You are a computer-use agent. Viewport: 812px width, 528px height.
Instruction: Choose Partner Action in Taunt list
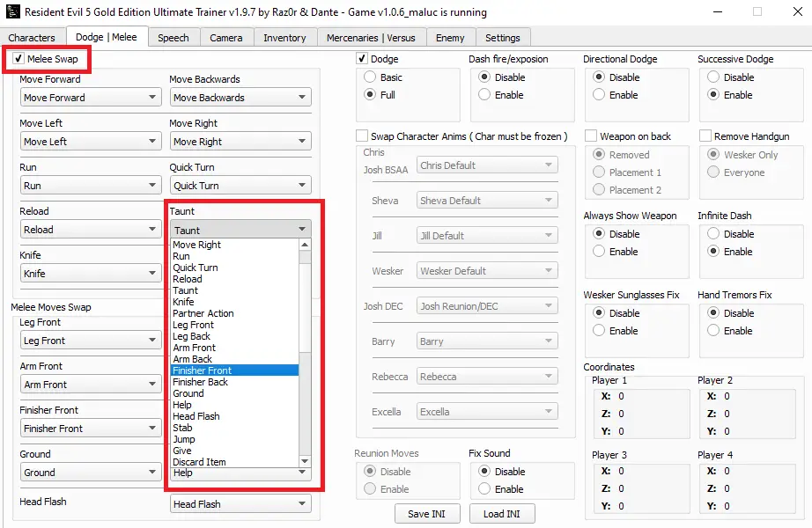point(234,313)
